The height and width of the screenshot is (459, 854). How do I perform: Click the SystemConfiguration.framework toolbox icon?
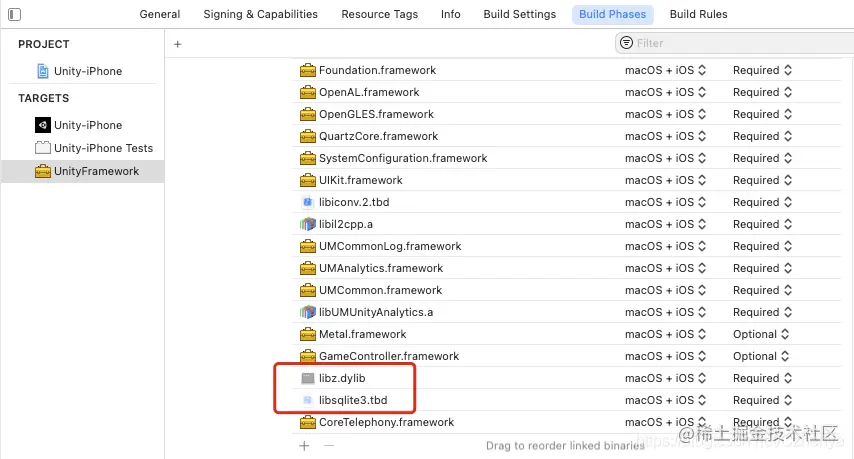pos(308,158)
